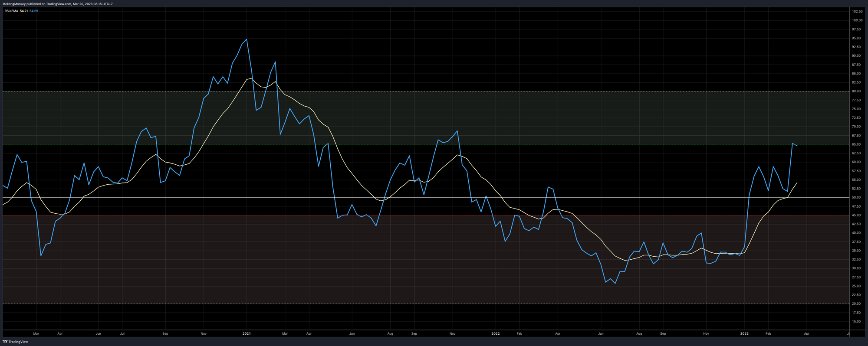This screenshot has width=868, height=346.
Task: Click the RSI value 64.59
Action: coord(34,11)
